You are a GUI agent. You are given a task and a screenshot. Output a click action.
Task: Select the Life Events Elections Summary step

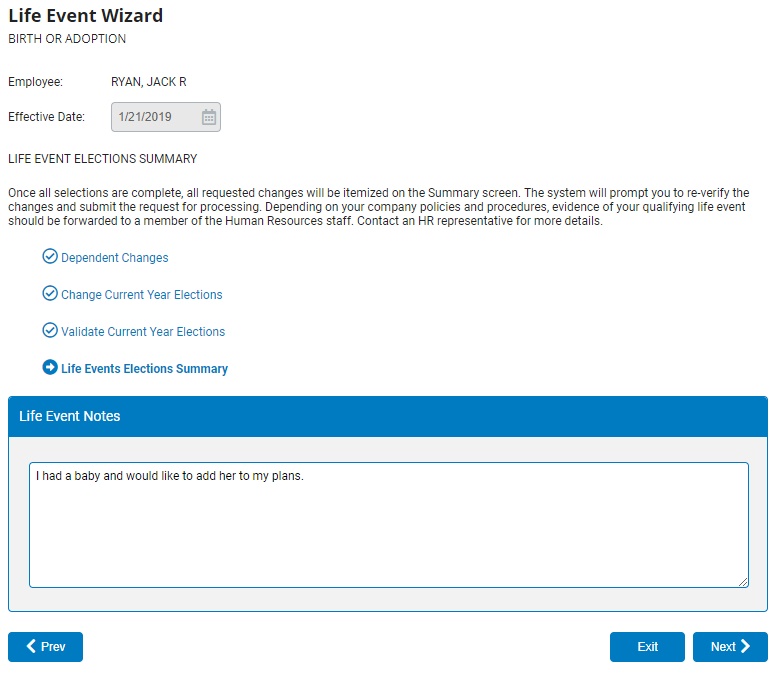coord(144,369)
